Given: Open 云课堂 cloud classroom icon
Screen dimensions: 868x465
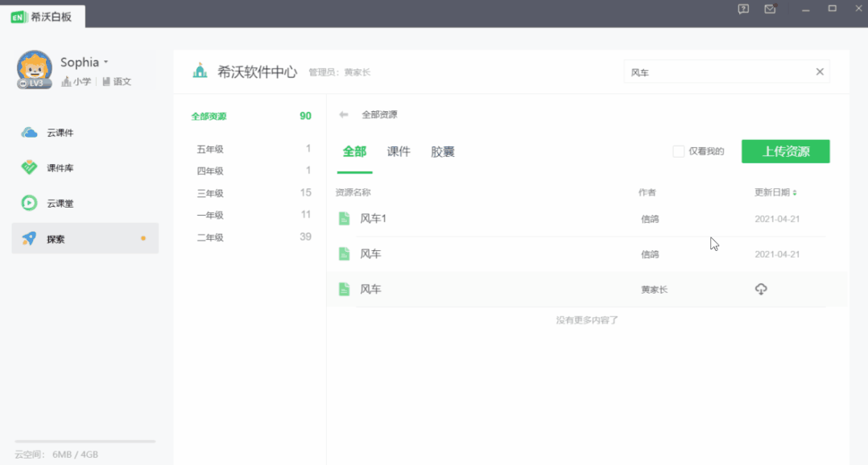Looking at the screenshot, I should tap(30, 204).
